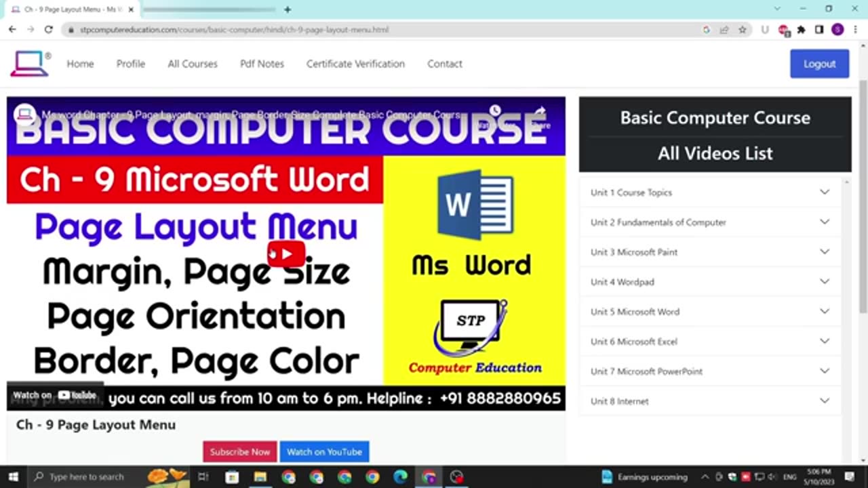Click the Logout button
Screen dimensions: 868x488
(x=819, y=64)
